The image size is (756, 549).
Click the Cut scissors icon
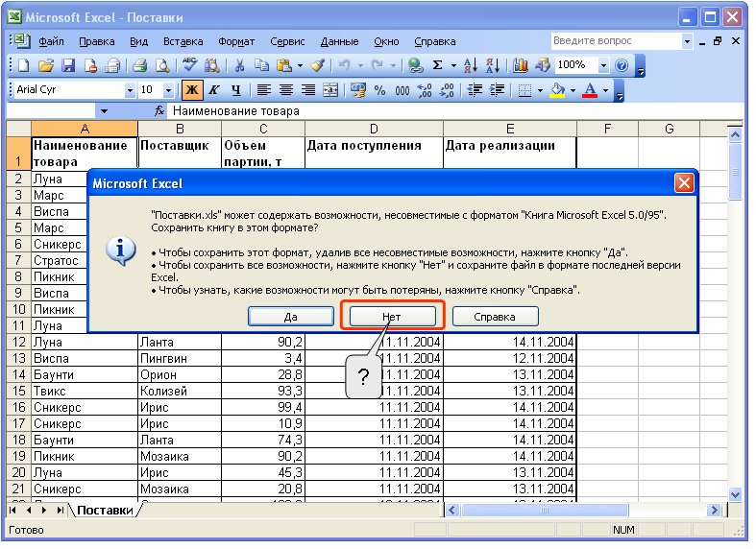[239, 65]
